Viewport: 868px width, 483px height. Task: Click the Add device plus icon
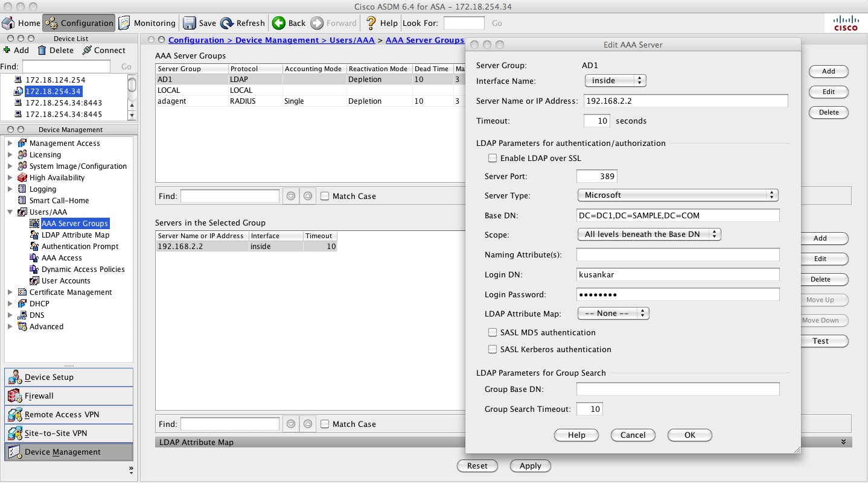click(7, 50)
